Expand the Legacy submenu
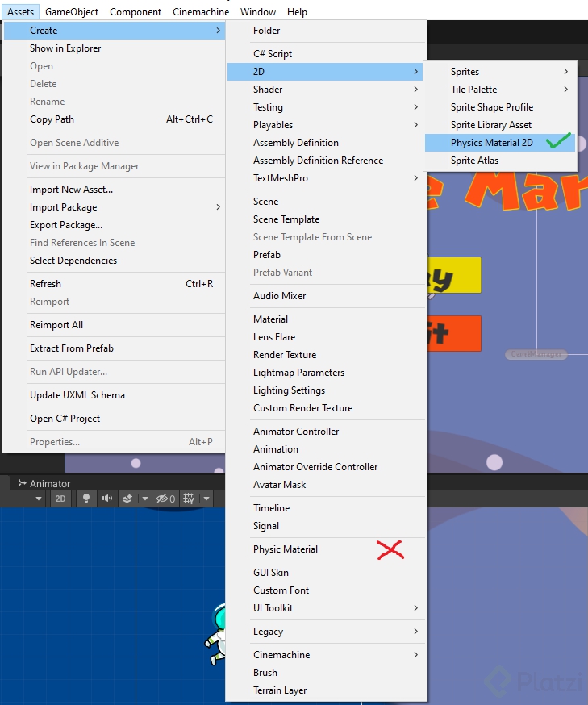588x705 pixels. 327,632
